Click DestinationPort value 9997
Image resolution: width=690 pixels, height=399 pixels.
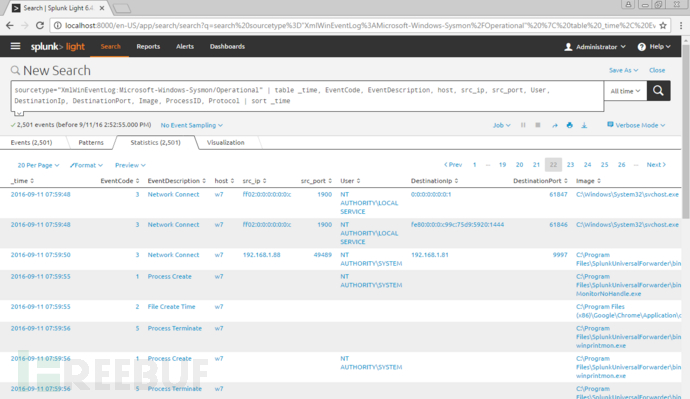[560, 255]
